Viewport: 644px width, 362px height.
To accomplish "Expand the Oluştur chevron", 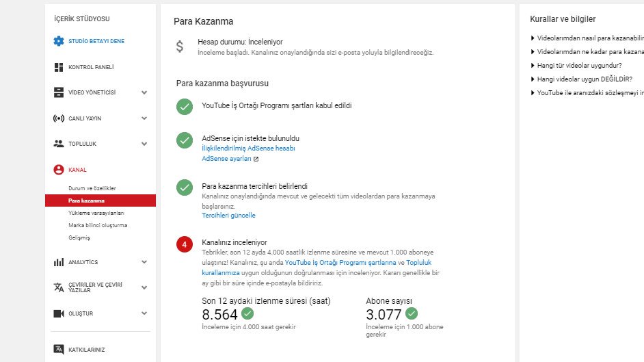I will (x=144, y=313).
